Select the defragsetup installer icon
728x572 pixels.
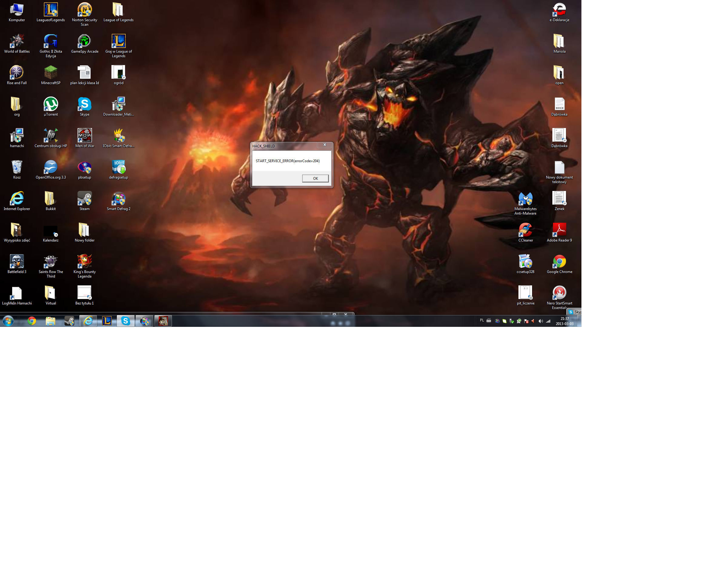click(118, 170)
